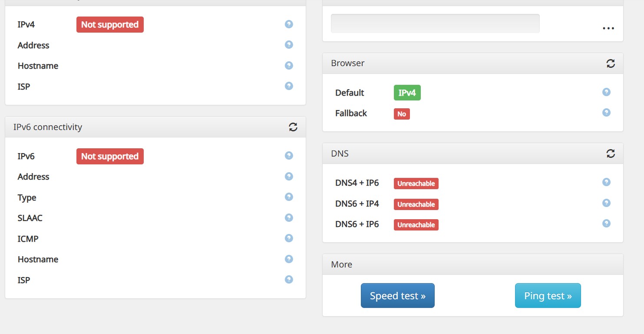The width and height of the screenshot is (644, 334).
Task: Click Unreachable badge for DNS6 + IP4
Action: (416, 204)
